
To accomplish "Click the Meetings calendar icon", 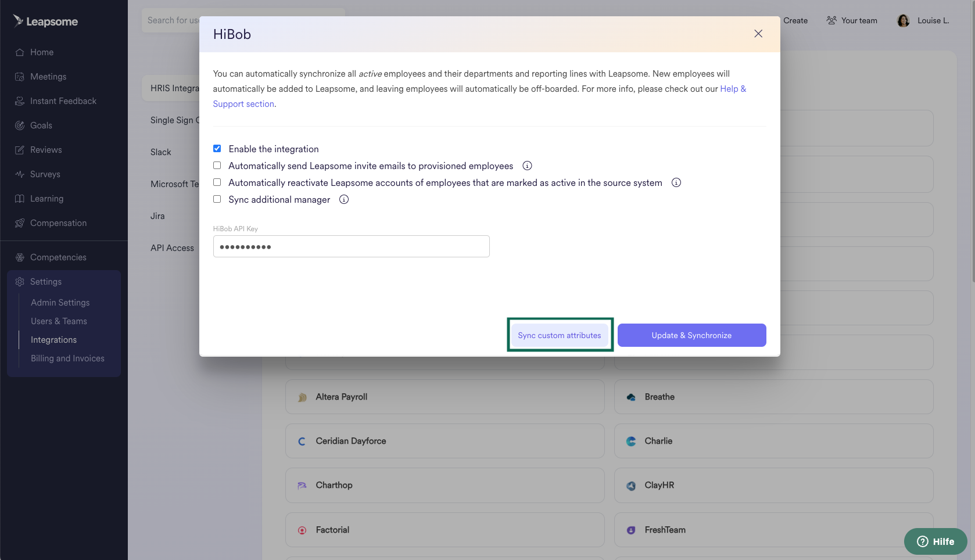I will pyautogui.click(x=20, y=77).
